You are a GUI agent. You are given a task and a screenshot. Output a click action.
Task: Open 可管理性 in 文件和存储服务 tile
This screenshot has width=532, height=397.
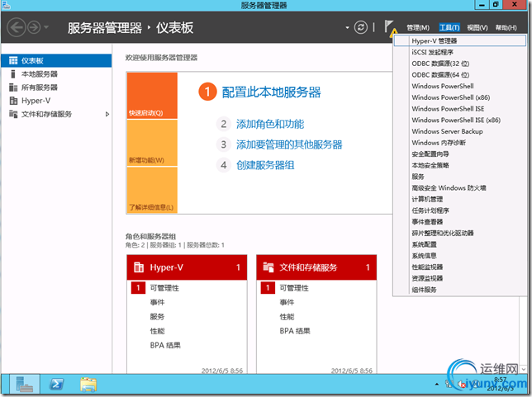point(294,288)
